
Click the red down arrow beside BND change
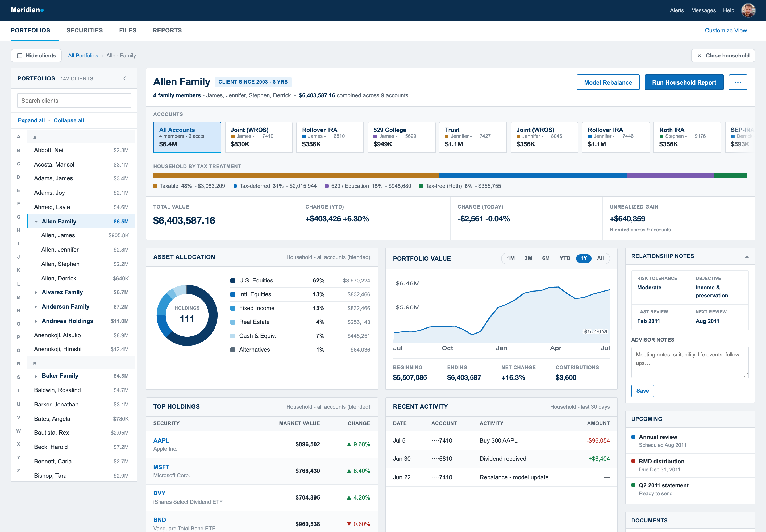[x=349, y=524]
